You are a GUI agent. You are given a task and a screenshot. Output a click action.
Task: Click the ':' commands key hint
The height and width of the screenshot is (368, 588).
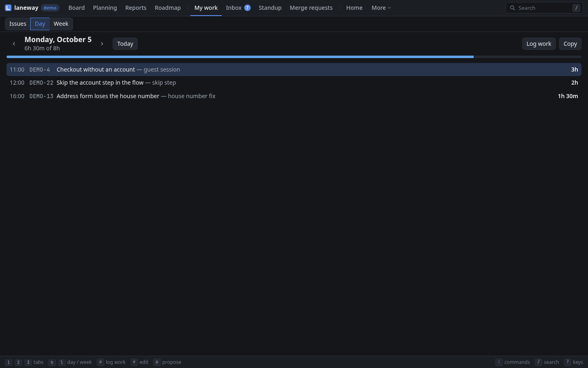tap(499, 362)
